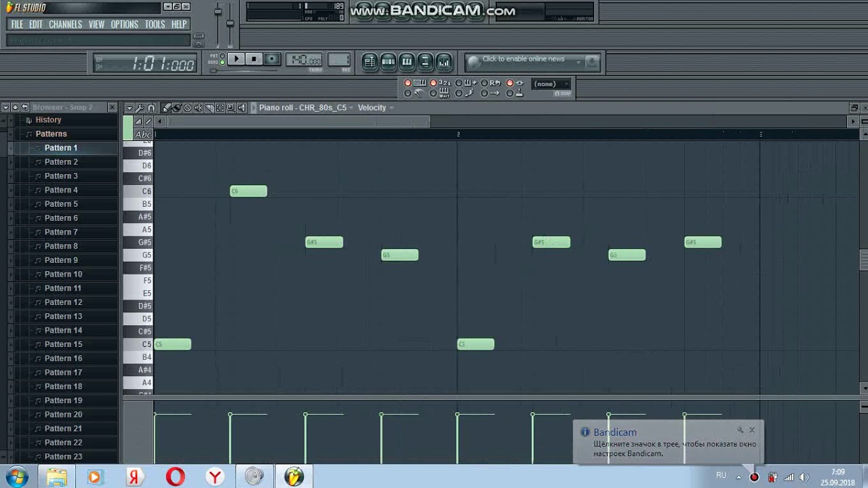Open the Browser header options arrow
The width and height of the screenshot is (868, 488).
[x=5, y=107]
